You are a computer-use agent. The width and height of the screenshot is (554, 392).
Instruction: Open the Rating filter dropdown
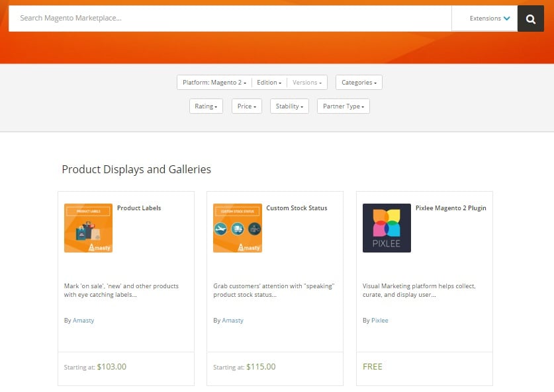(x=206, y=106)
